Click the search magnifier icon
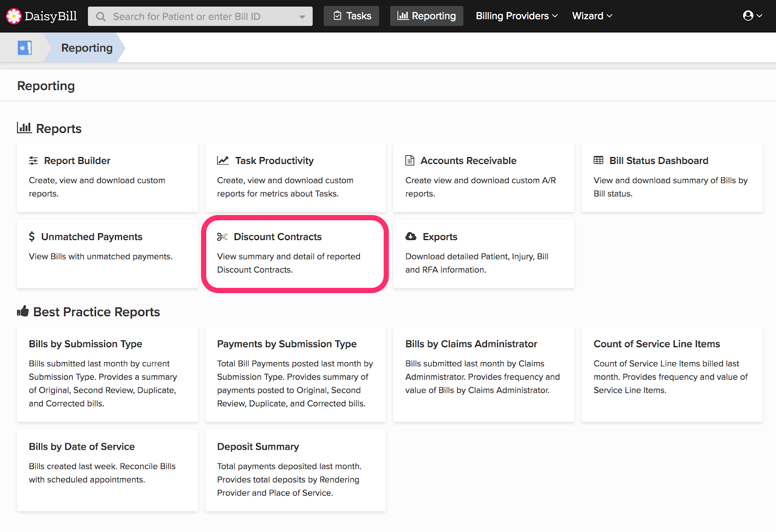 pos(101,16)
